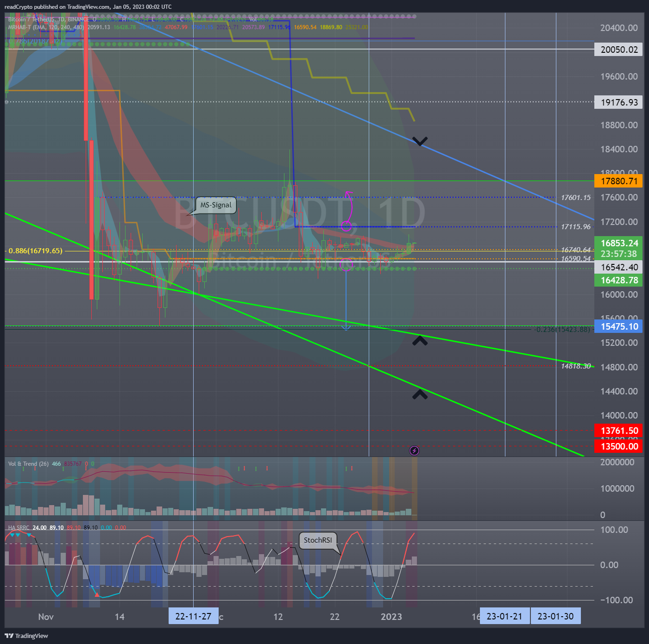Click the 22-11-27 date label

tap(193, 616)
